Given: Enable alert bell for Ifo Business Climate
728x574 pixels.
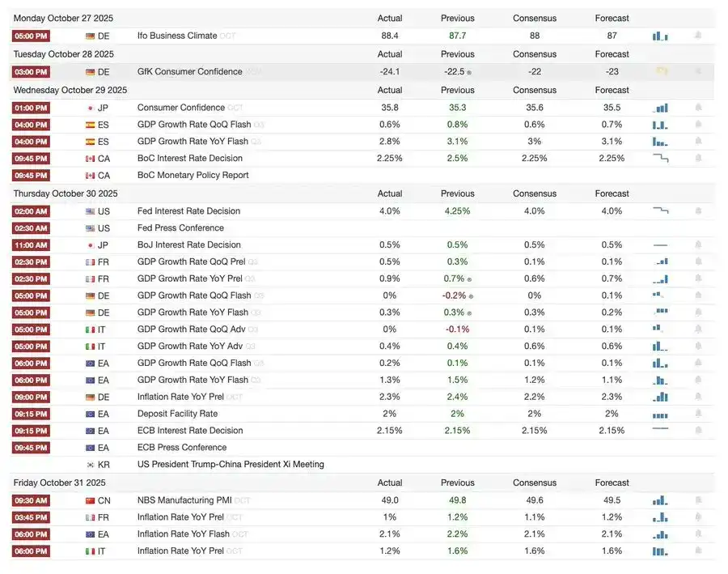Looking at the screenshot, I should point(698,36).
